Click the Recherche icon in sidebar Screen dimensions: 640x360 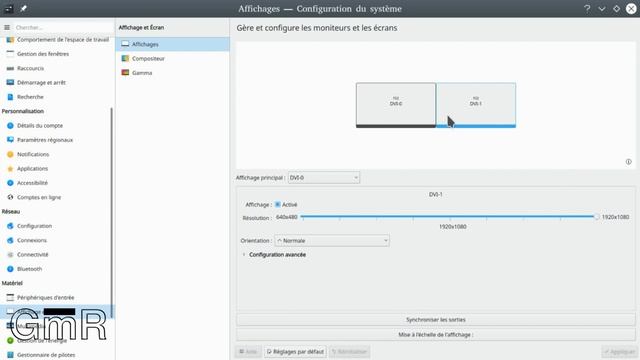[10, 97]
